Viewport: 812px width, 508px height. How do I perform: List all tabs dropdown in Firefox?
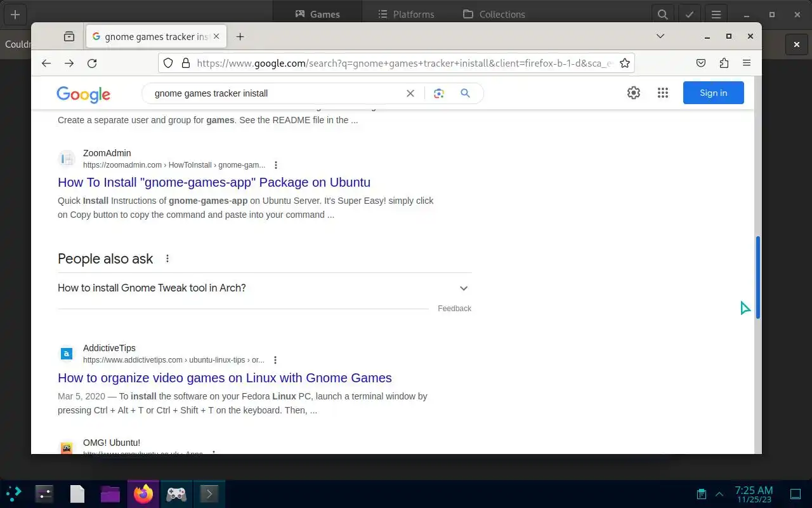660,36
